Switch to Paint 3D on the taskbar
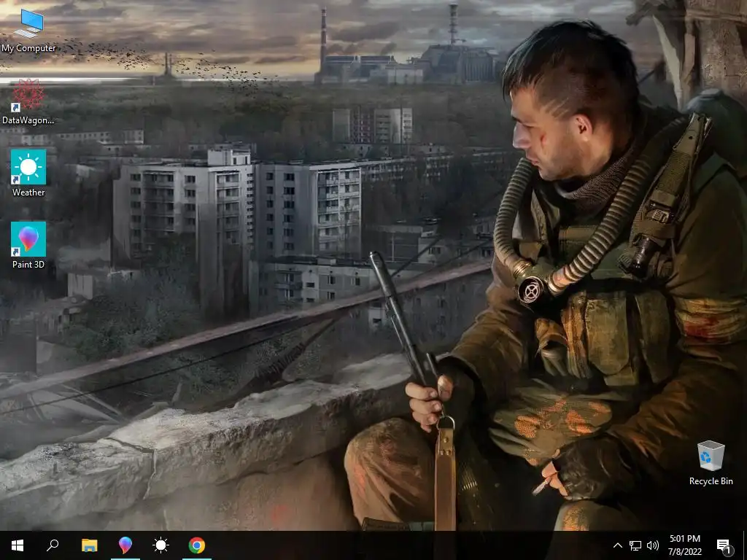The height and width of the screenshot is (560, 747). [125, 545]
